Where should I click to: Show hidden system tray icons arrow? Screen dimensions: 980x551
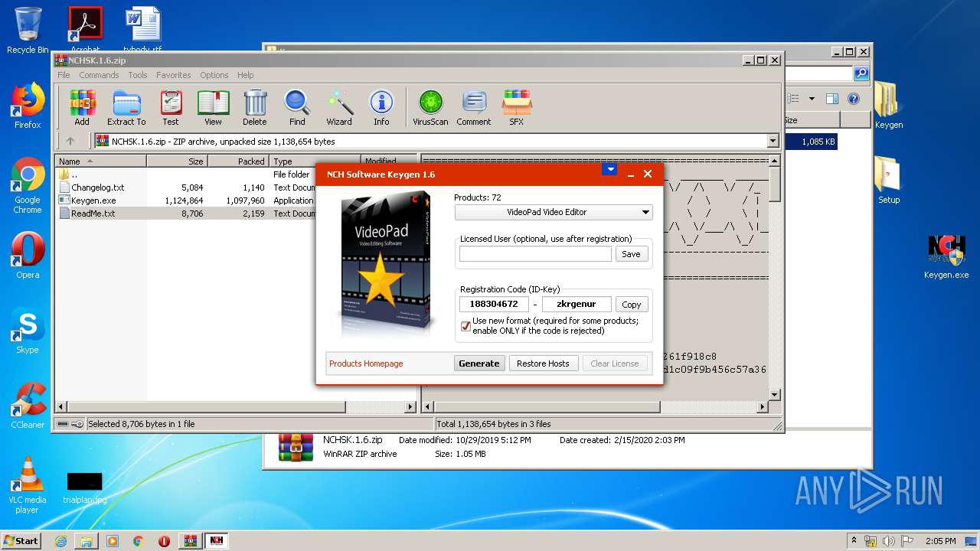pos(854,540)
